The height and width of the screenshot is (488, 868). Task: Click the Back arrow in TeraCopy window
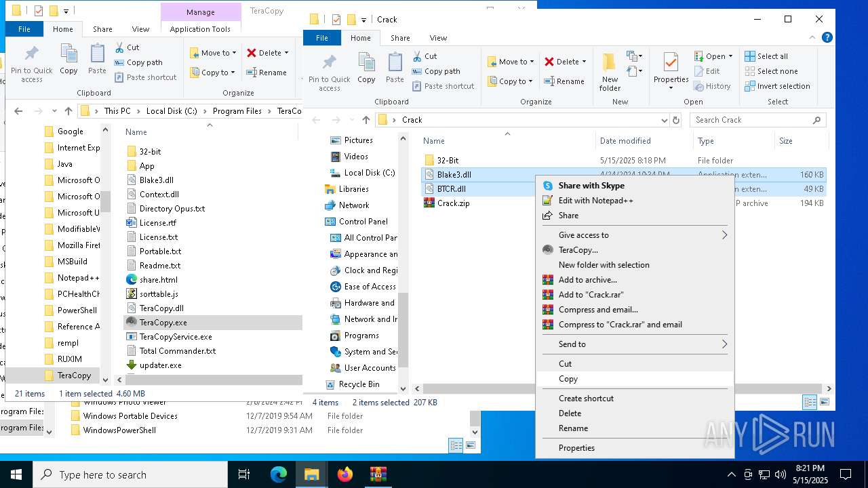[x=18, y=111]
